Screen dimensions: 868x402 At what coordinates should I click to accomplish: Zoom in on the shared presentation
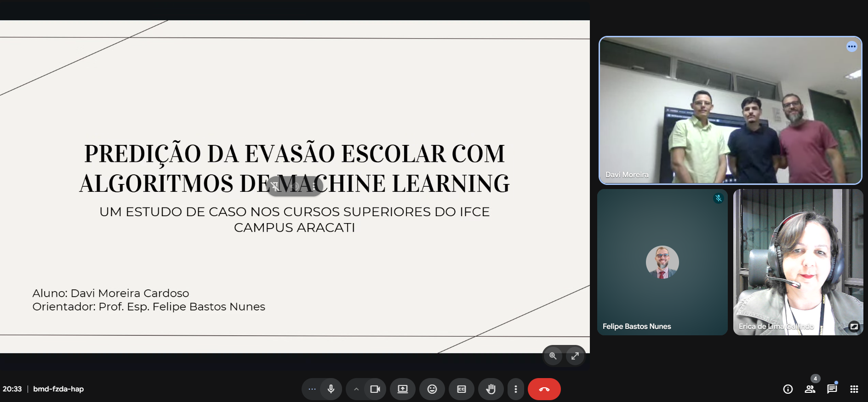click(x=553, y=356)
